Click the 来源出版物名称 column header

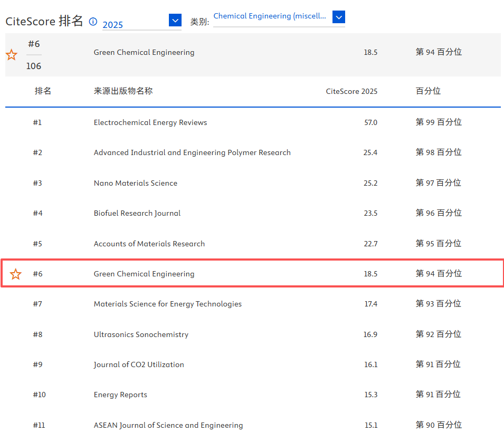[123, 91]
